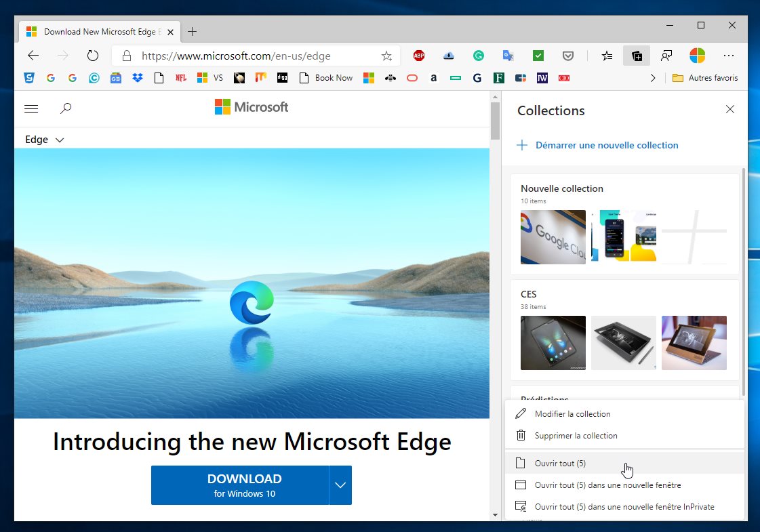Click the page scrollbar up arrow
The width and height of the screenshot is (760, 532).
[x=495, y=97]
